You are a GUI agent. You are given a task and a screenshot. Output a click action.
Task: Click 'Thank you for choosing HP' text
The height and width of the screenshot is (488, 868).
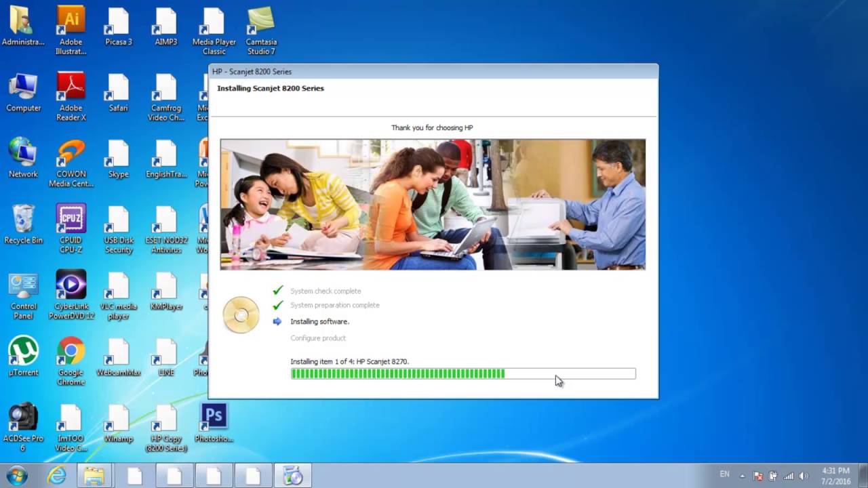pyautogui.click(x=432, y=127)
